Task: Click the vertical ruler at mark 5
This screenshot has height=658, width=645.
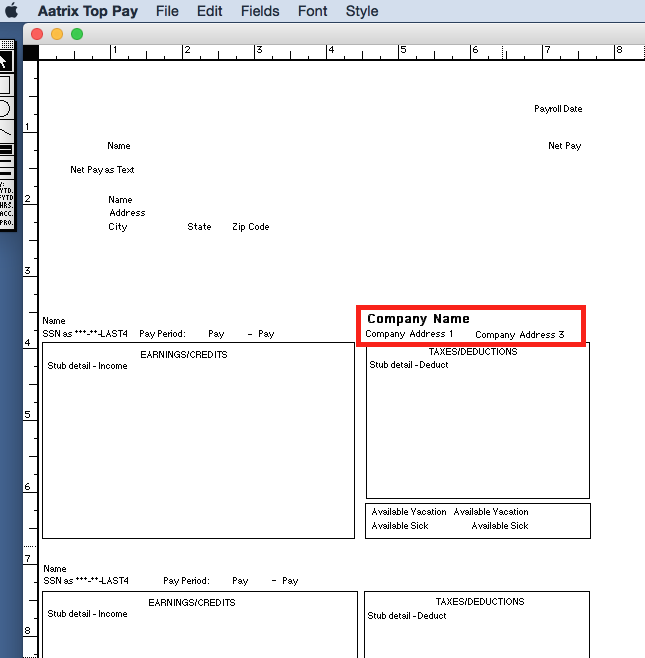Action: [29, 415]
